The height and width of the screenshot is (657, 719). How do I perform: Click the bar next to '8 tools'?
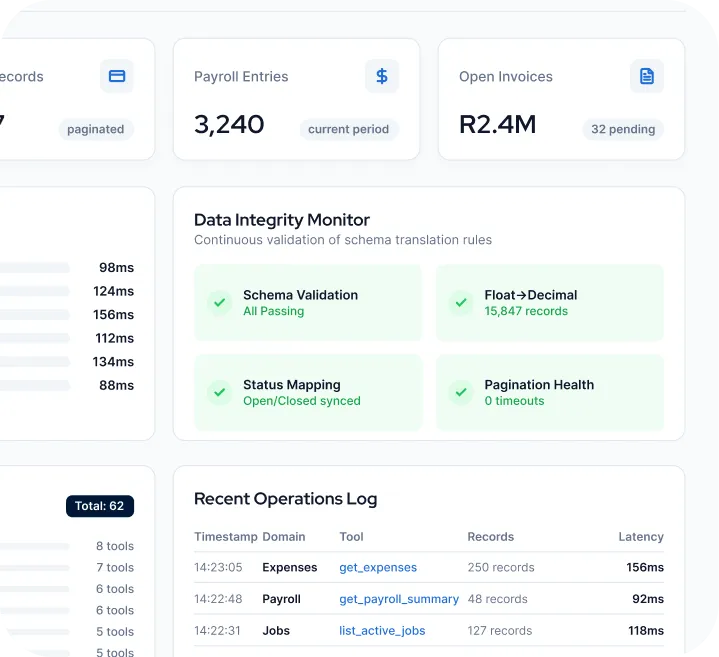pos(34,546)
